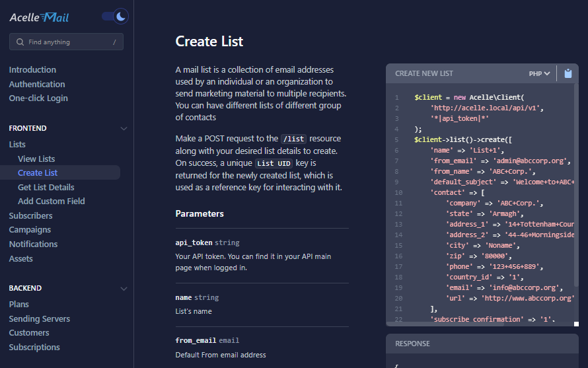Viewport: 588px width, 368px height.
Task: Focus the Find anything search box
Action: coord(66,42)
